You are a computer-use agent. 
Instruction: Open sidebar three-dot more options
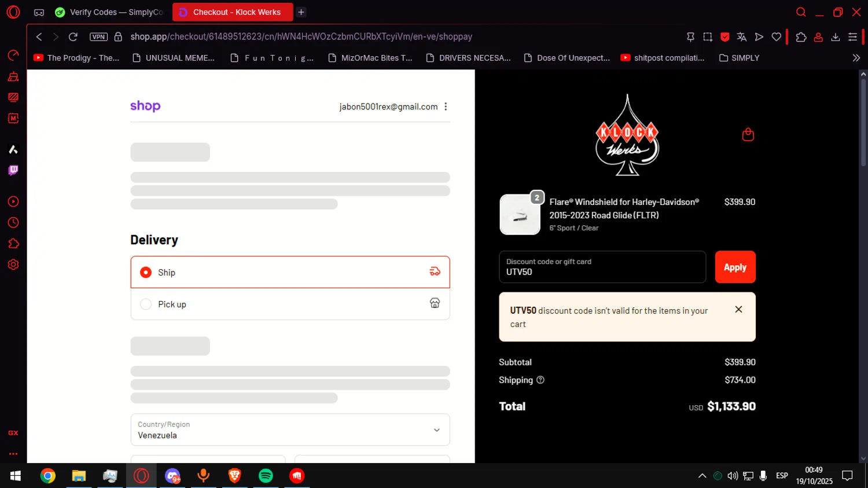coord(13,454)
